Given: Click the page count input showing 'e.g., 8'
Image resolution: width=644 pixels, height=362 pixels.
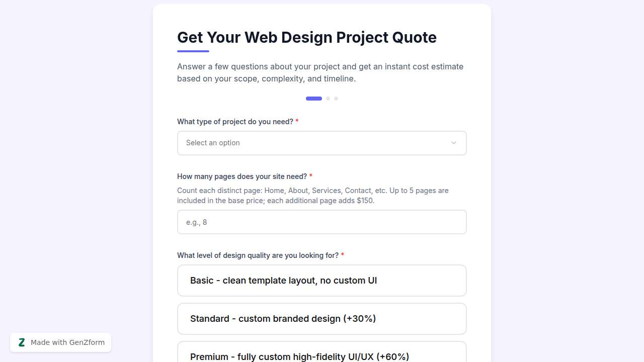Looking at the screenshot, I should (x=322, y=222).
